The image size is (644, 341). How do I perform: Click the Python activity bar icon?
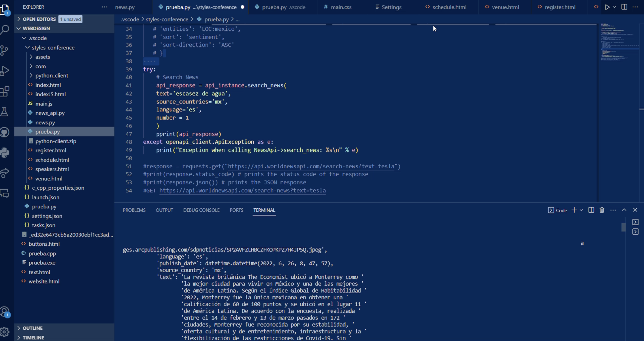point(5,152)
